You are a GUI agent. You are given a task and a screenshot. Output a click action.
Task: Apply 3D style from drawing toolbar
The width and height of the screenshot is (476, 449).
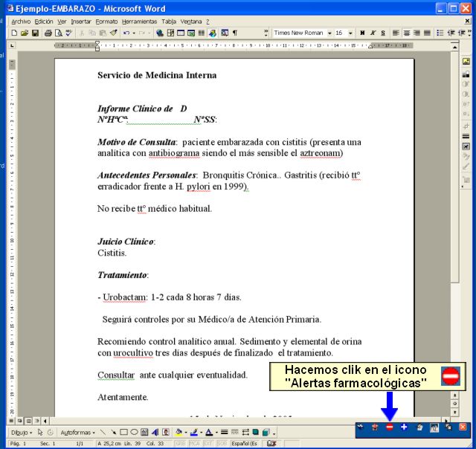(266, 433)
